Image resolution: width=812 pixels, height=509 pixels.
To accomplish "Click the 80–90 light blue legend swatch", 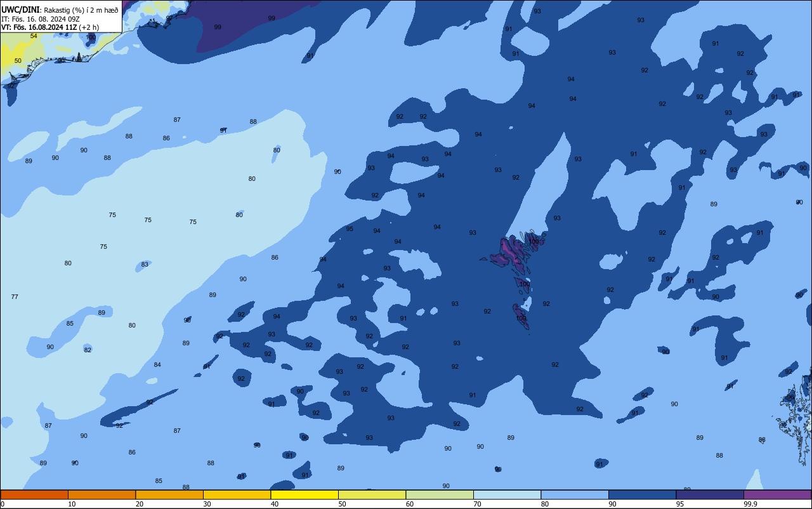I will click(575, 494).
